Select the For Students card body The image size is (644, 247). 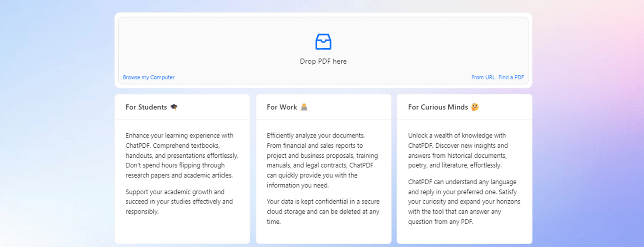click(x=182, y=229)
